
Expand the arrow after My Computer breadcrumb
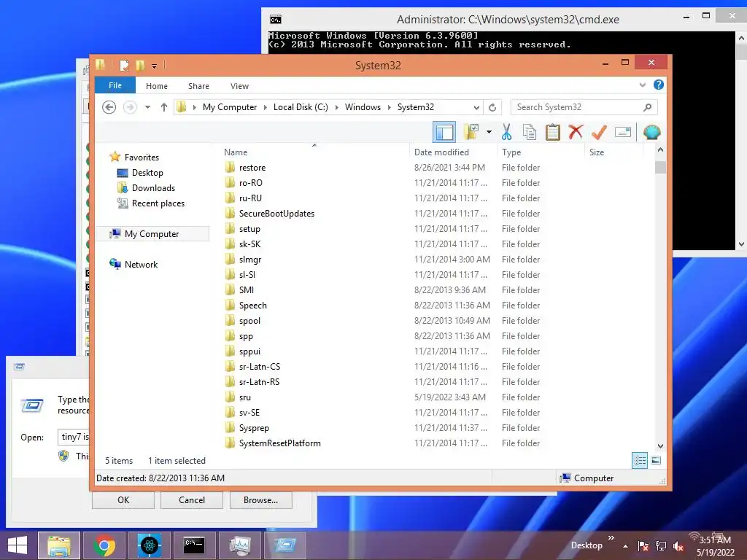[266, 108]
